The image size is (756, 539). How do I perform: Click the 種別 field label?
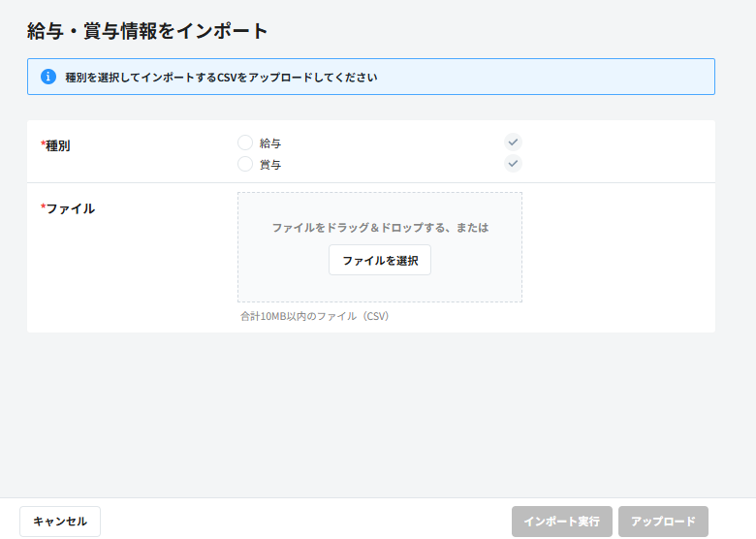[x=58, y=145]
